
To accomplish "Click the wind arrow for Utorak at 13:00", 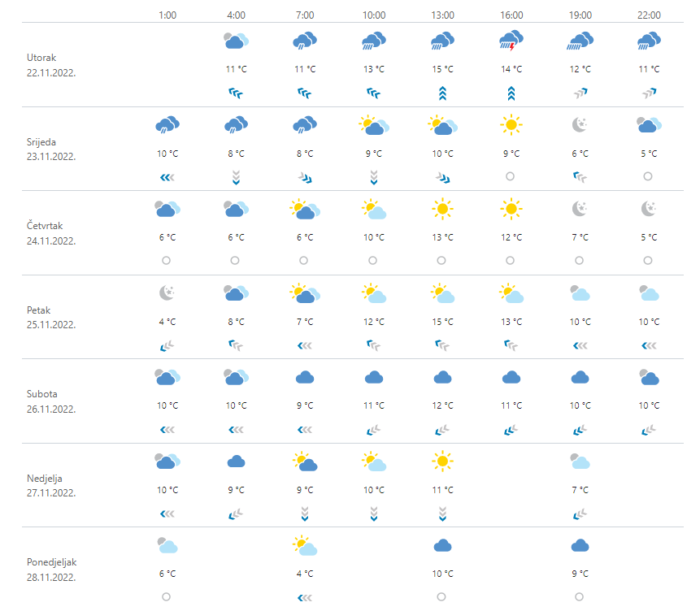I will pyautogui.click(x=441, y=93).
